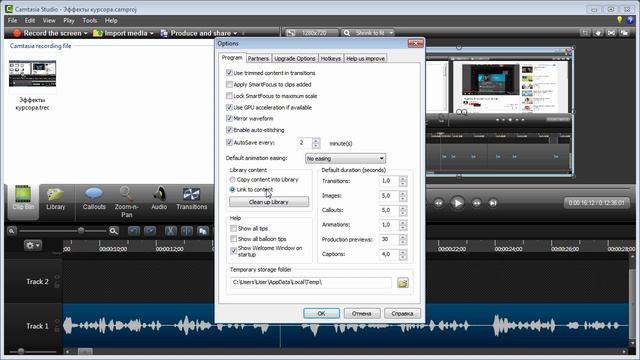640x360 pixels.
Task: Select Link to content radio
Action: tap(232, 189)
